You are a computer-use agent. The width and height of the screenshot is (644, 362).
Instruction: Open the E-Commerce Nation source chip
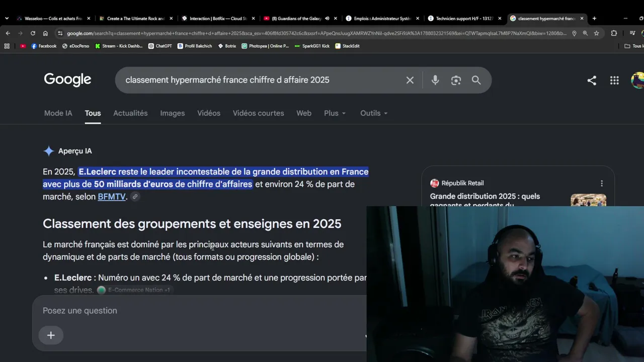(x=135, y=290)
